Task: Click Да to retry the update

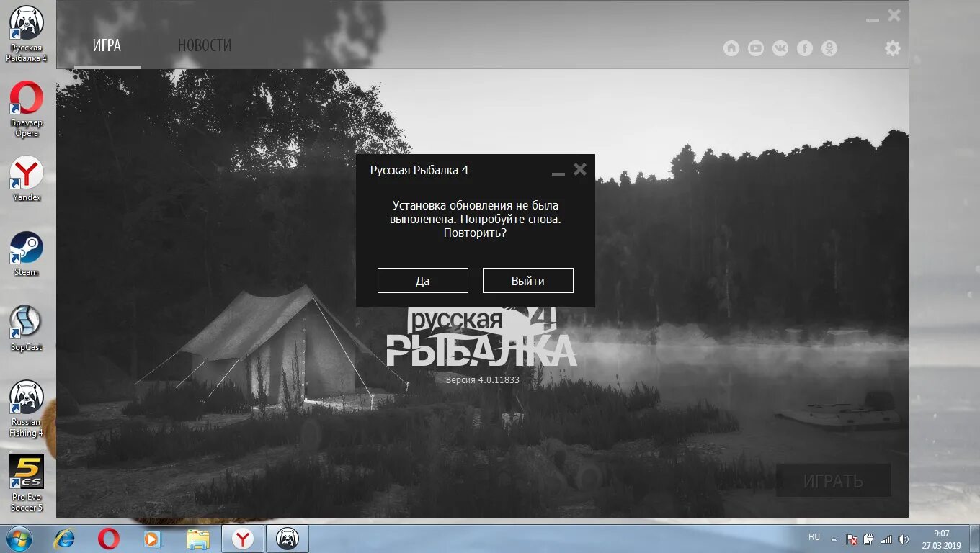Action: (x=423, y=281)
